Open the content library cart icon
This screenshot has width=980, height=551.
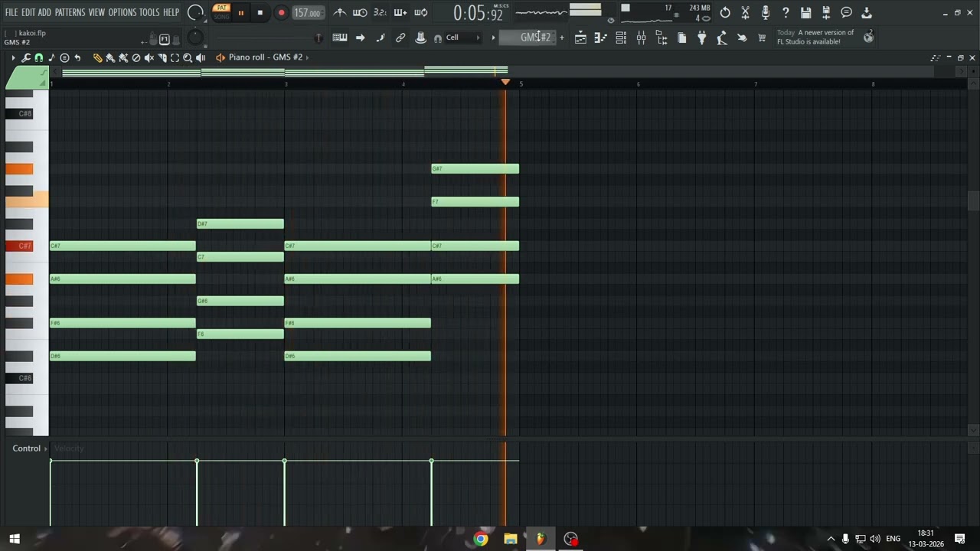762,37
